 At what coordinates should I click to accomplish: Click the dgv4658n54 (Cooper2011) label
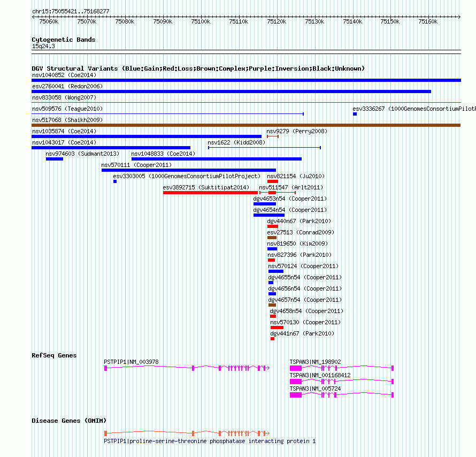tap(306, 311)
